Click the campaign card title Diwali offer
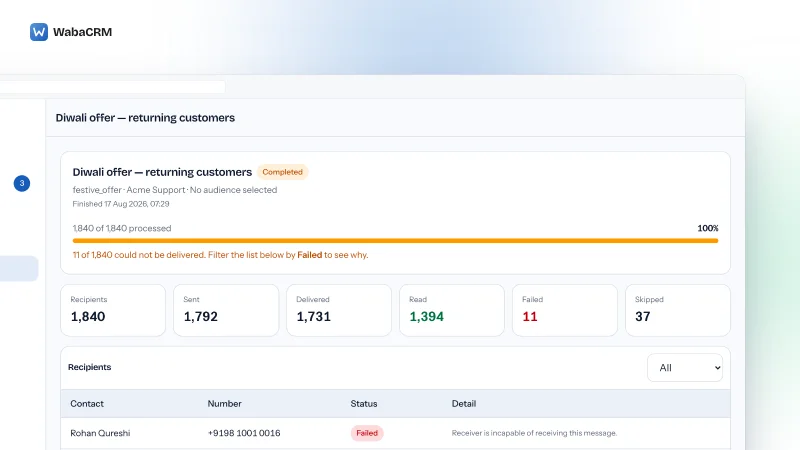 [x=162, y=172]
